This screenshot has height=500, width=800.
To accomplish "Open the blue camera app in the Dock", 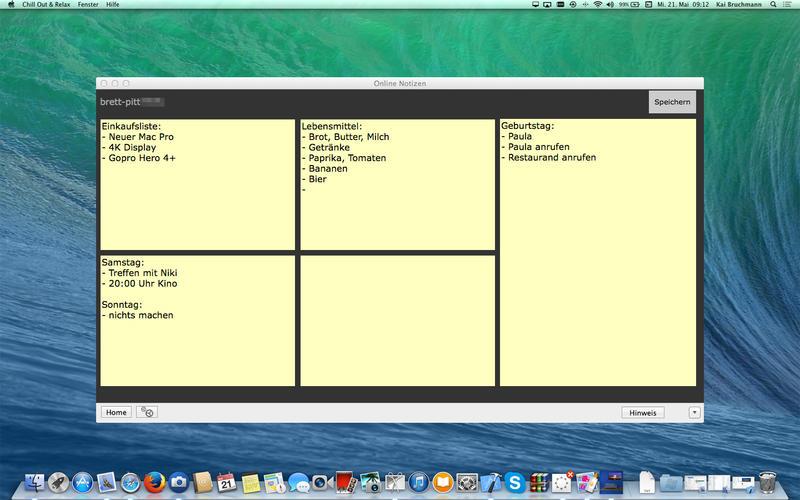I will point(179,483).
